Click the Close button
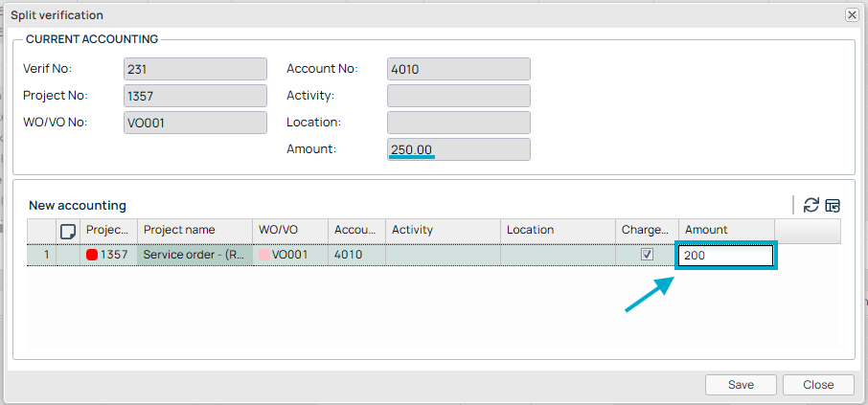 click(818, 385)
